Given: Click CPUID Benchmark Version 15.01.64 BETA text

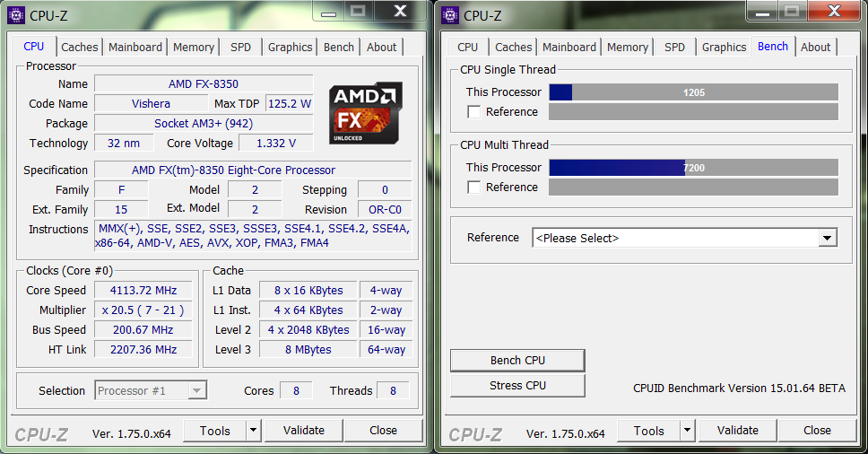Looking at the screenshot, I should coord(739,389).
